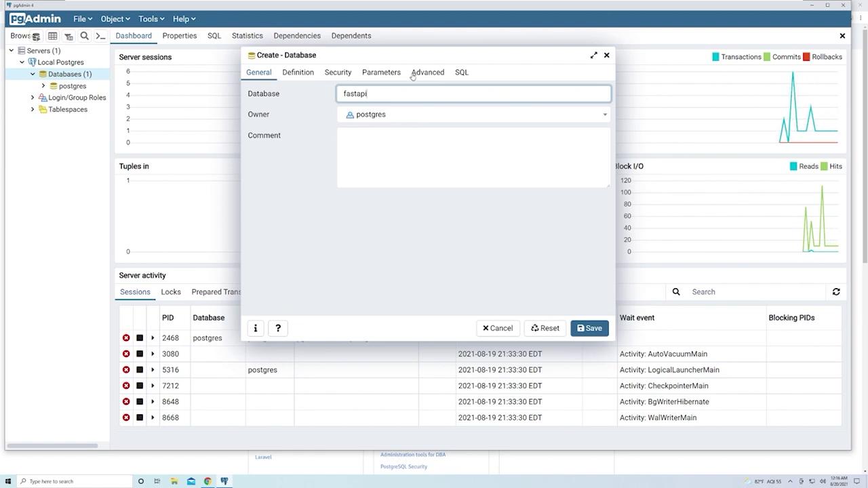Open the Dependents main tab
The image size is (868, 488).
pos(351,36)
